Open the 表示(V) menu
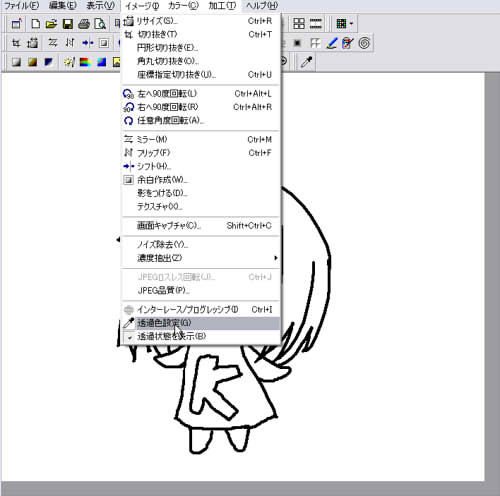Viewport: 500px width, 496px height. [x=100, y=6]
